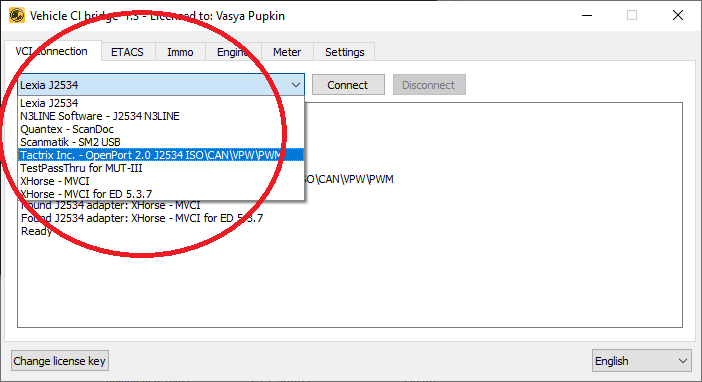Open the Immo tab
The height and width of the screenshot is (382, 702).
pos(180,52)
